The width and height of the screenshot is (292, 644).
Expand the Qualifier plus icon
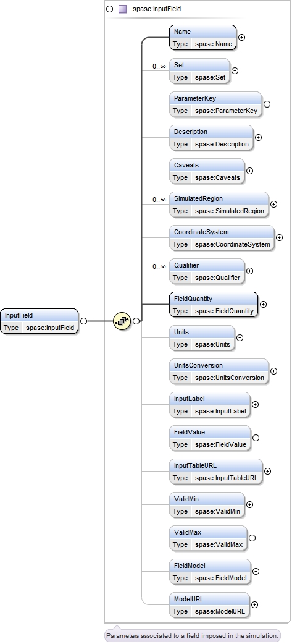coord(249,271)
